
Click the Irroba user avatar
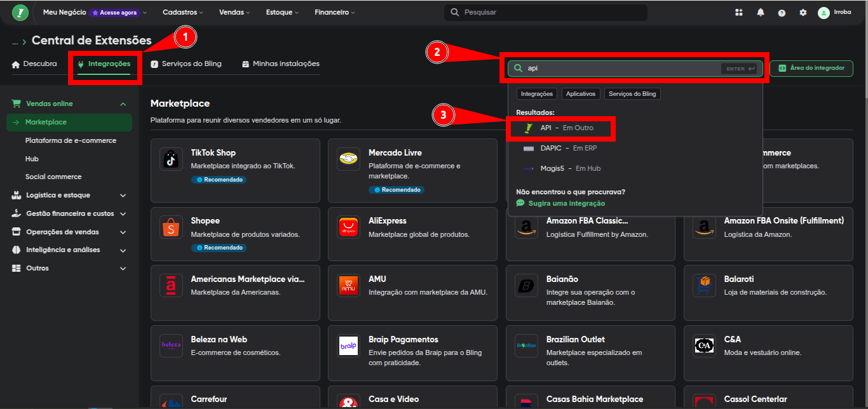point(824,12)
